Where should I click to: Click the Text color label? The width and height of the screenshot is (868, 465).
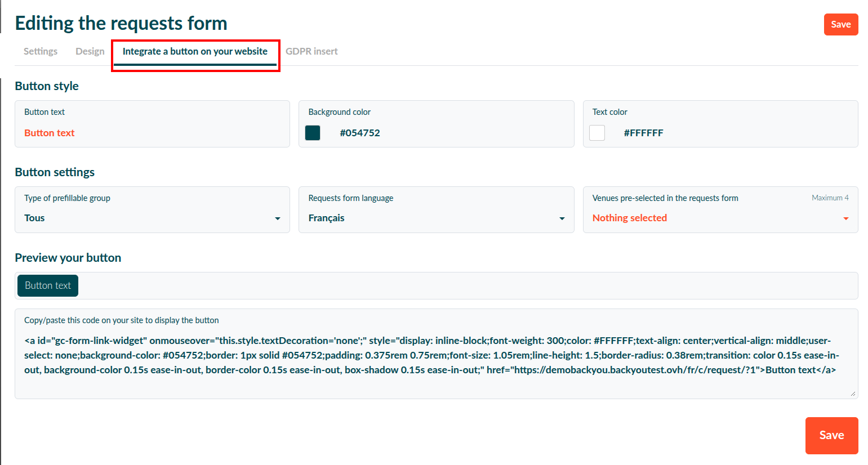pyautogui.click(x=610, y=112)
